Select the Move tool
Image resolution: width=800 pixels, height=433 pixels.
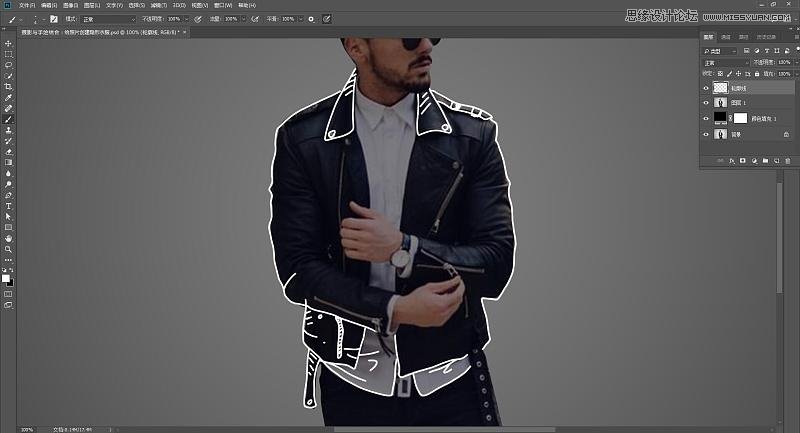click(8, 43)
